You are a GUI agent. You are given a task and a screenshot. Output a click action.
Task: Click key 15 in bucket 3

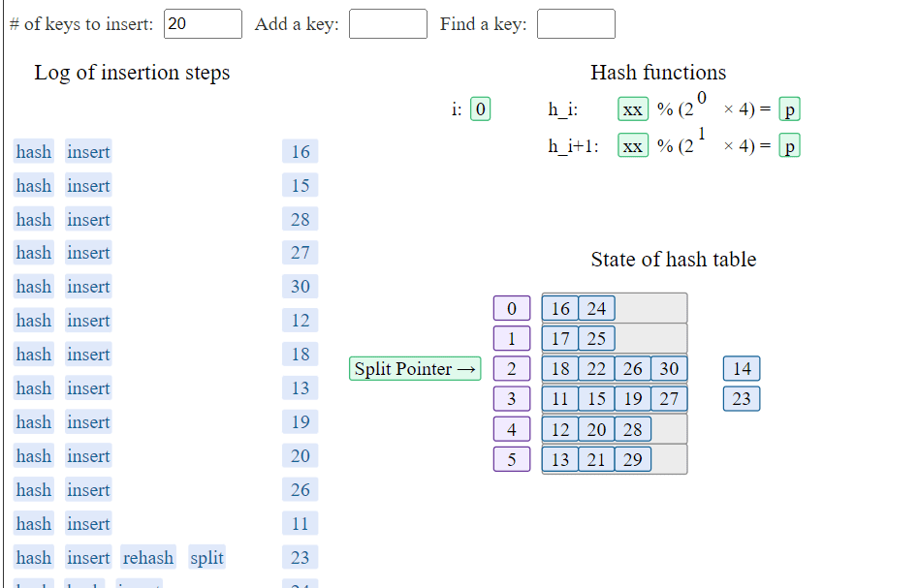[x=596, y=399]
